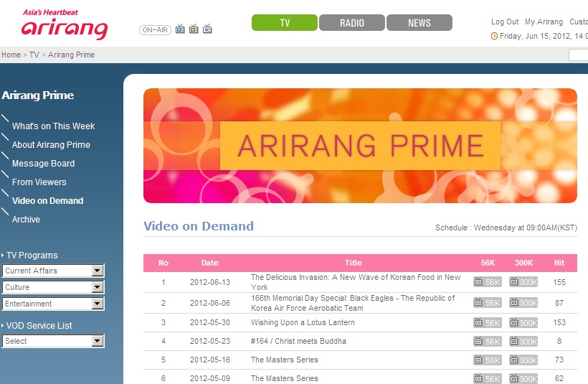Open The Masters Series title dated 2012-05-16

[284, 360]
